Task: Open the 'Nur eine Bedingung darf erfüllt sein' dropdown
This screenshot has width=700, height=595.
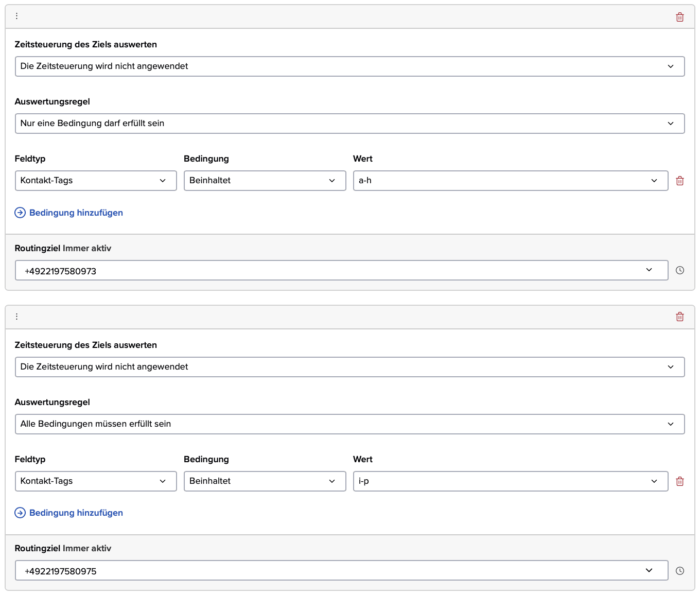Action: click(349, 124)
